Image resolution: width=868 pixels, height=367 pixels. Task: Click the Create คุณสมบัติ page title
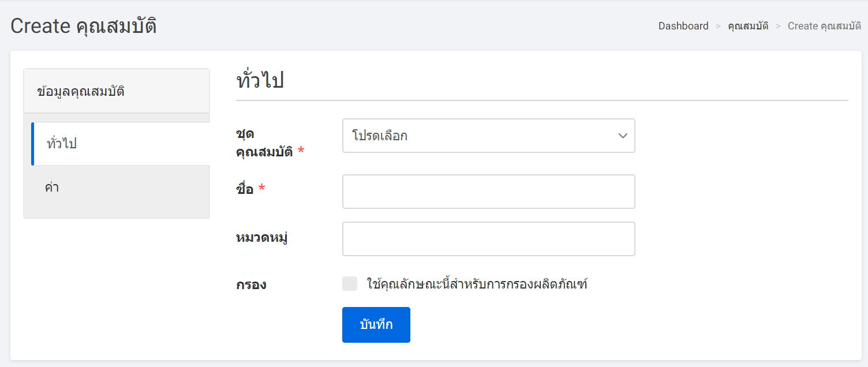pos(84,27)
